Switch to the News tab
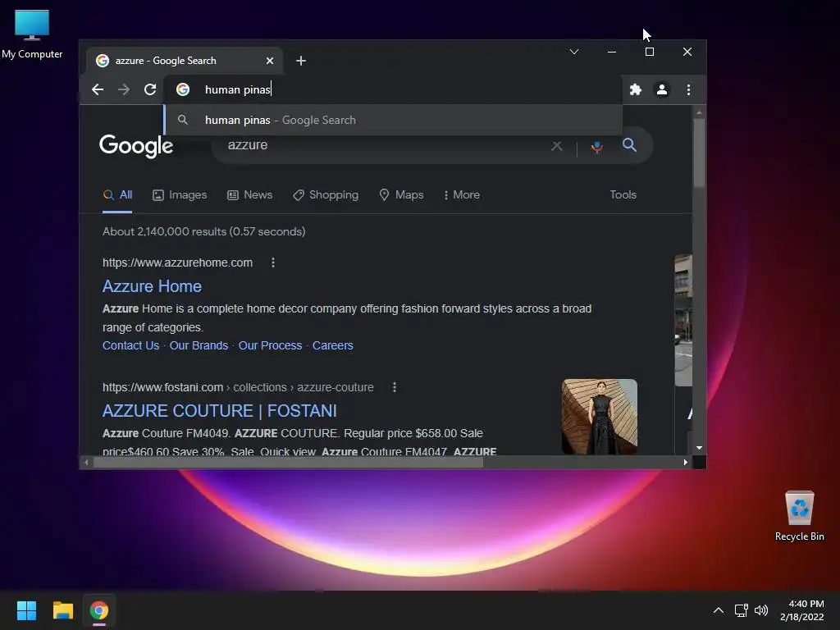The image size is (840, 630). pos(249,195)
